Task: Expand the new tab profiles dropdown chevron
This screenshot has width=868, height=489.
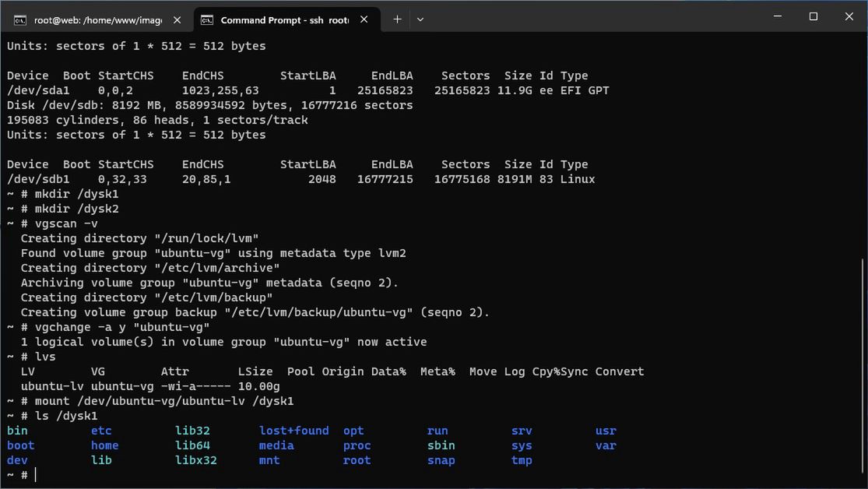Action: [420, 19]
